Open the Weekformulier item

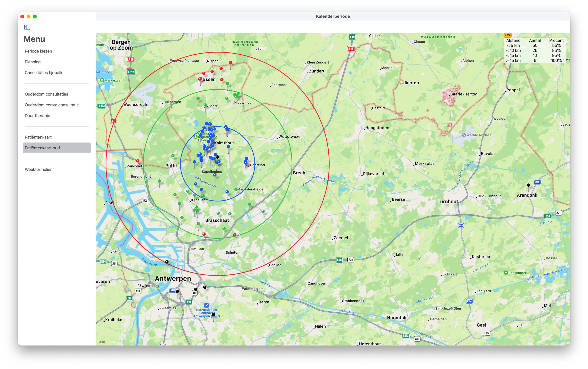pos(38,169)
